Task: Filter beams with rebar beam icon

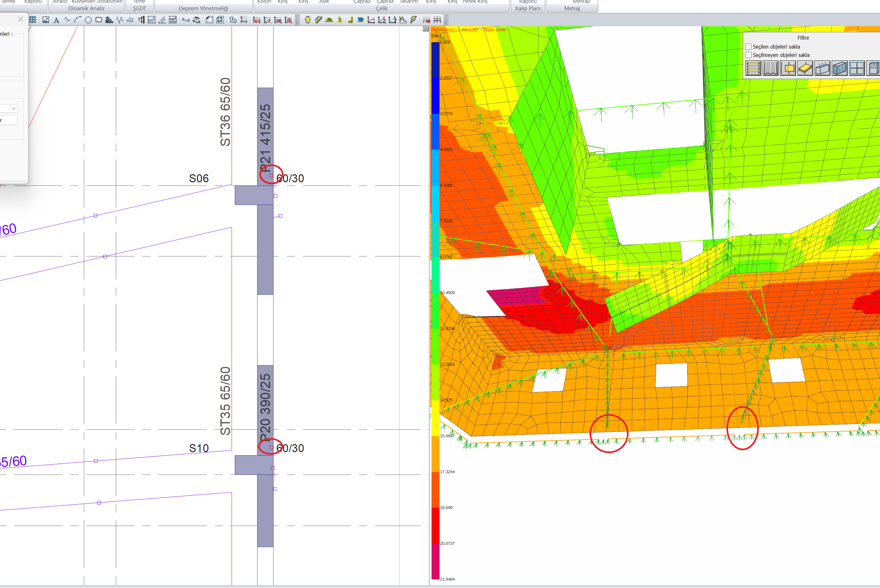Action: 822,68
